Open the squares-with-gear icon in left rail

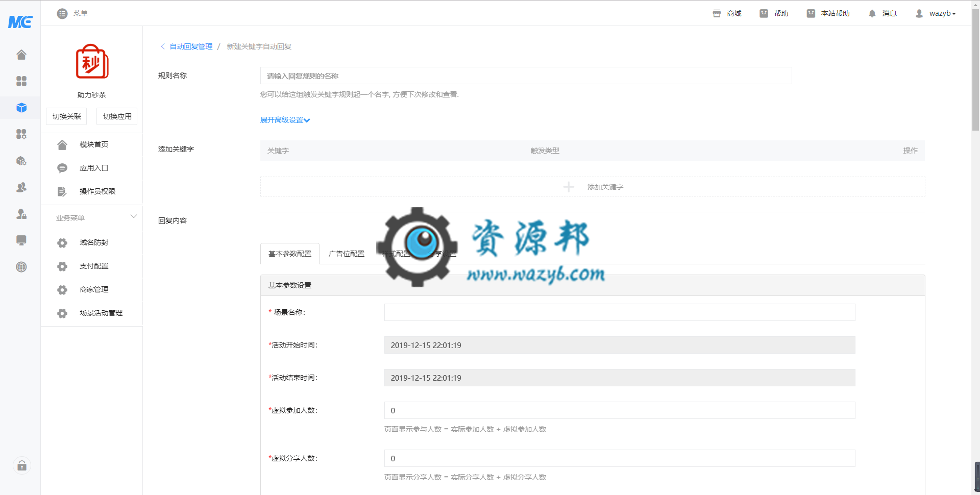pos(21,134)
